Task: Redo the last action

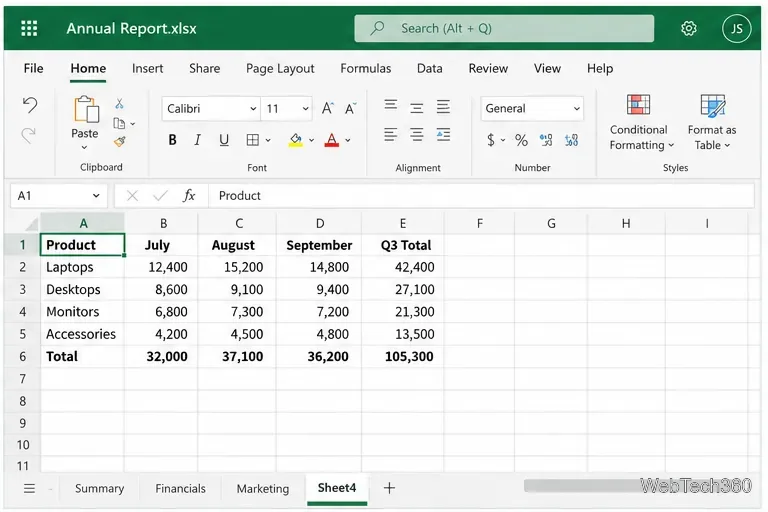Action: 29,135
